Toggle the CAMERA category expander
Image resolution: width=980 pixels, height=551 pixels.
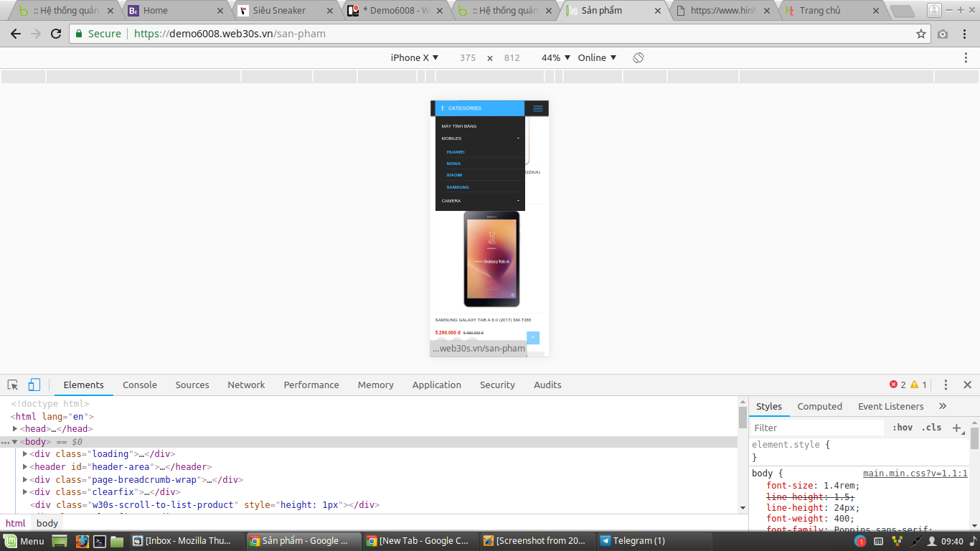point(518,201)
